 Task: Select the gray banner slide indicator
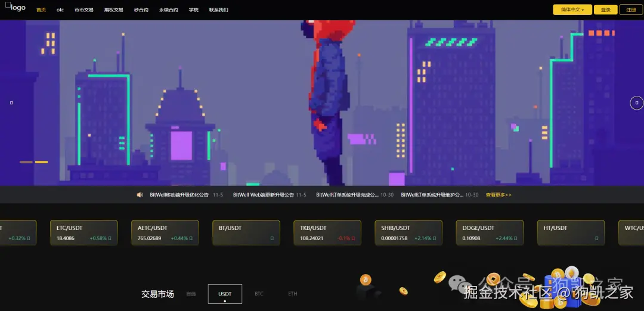(x=26, y=162)
